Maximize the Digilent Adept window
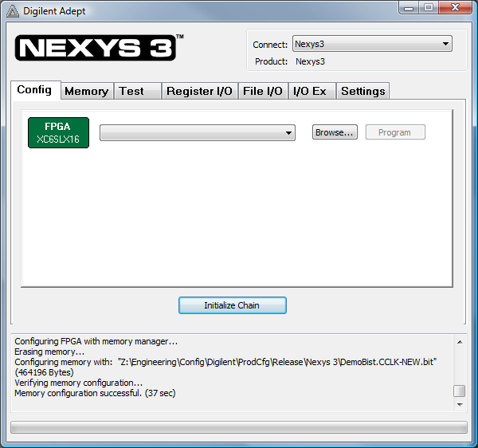The width and height of the screenshot is (478, 448). pyautogui.click(x=429, y=8)
